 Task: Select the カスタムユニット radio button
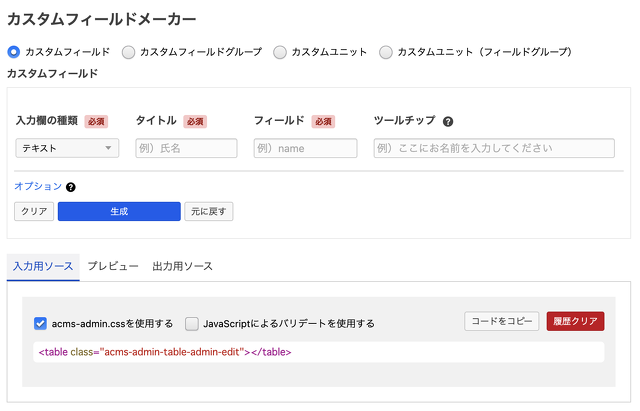(x=280, y=51)
